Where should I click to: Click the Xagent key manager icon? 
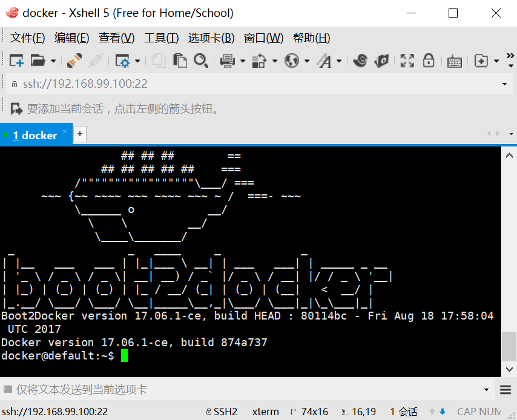click(x=381, y=61)
